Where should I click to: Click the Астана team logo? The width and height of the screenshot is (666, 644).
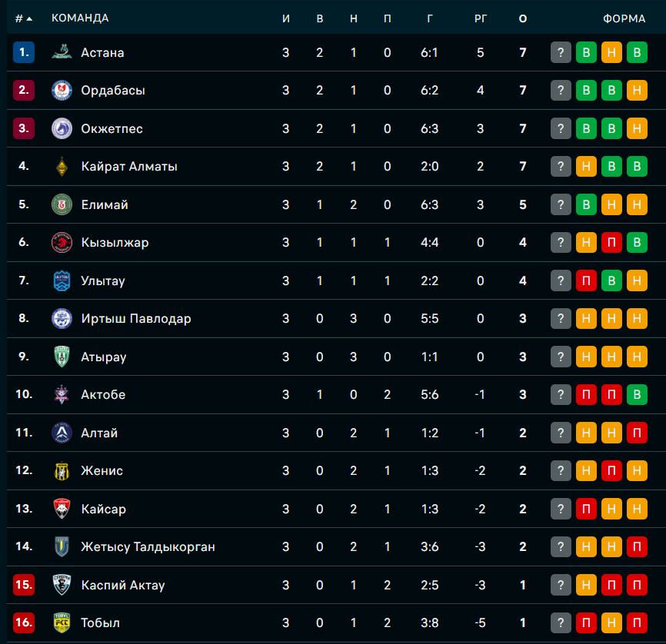pyautogui.click(x=62, y=52)
